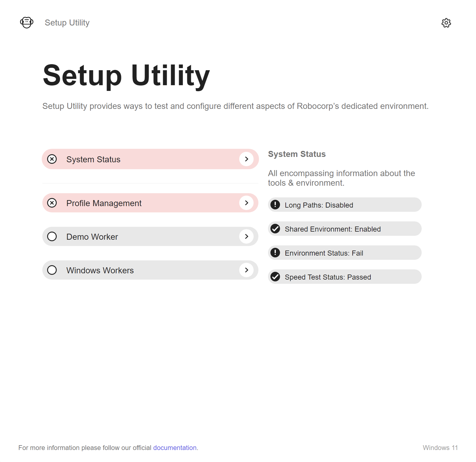Click the Setup Utility header title text

point(67,23)
